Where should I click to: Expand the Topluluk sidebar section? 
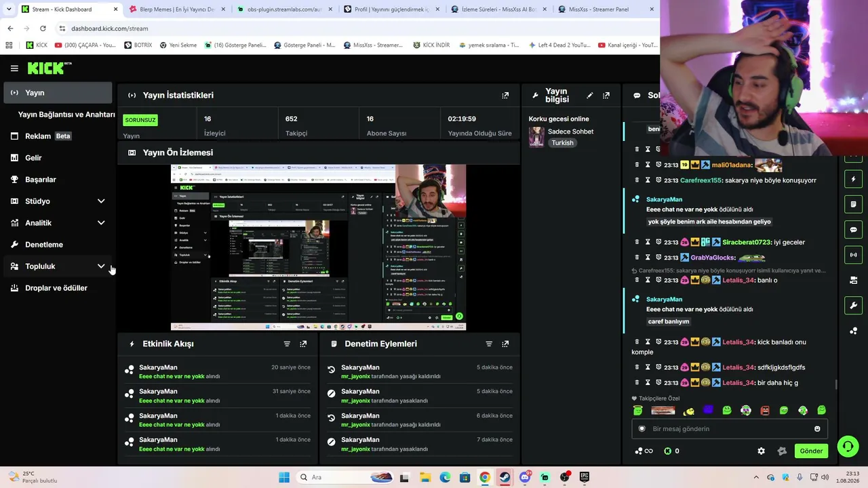click(101, 266)
